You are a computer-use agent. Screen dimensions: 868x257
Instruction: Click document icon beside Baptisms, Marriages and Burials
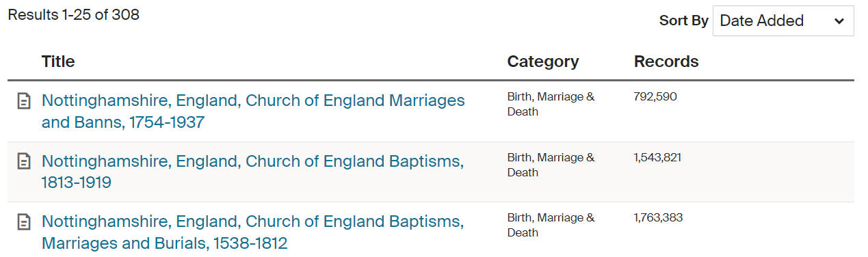24,222
